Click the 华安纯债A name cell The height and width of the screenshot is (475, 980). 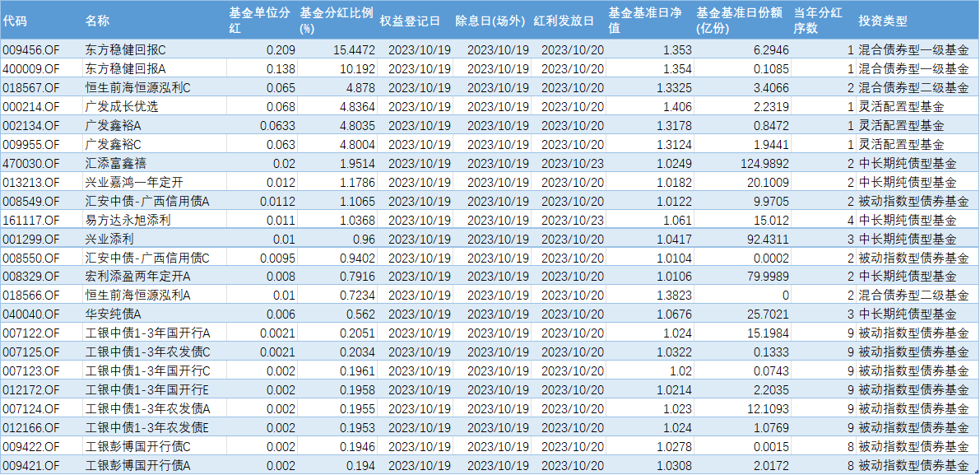point(114,314)
